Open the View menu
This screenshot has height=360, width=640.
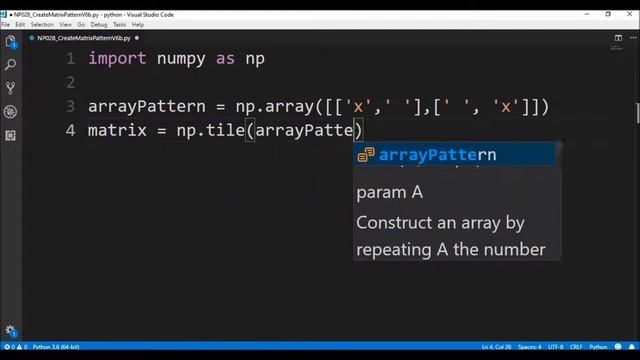click(x=65, y=24)
